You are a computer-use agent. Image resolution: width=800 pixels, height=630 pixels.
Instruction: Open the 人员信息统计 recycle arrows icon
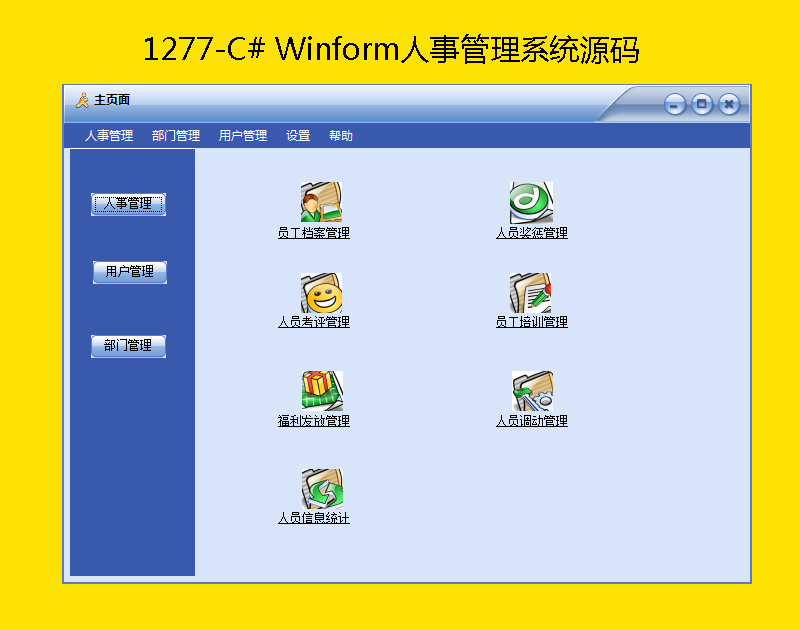[x=322, y=489]
